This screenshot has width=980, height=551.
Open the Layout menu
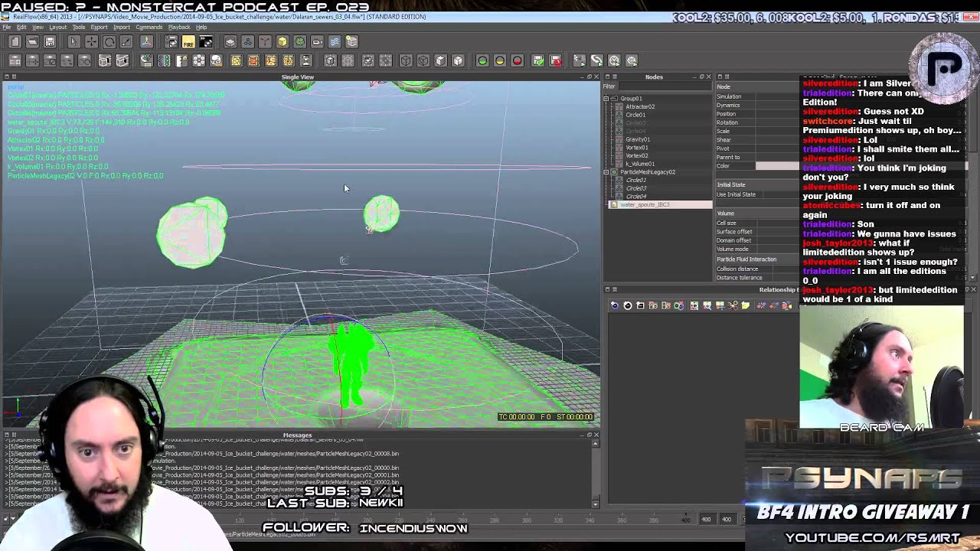pyautogui.click(x=58, y=28)
